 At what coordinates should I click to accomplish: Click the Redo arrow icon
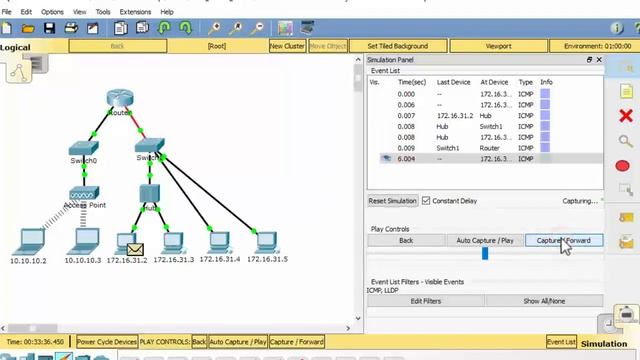[x=185, y=28]
